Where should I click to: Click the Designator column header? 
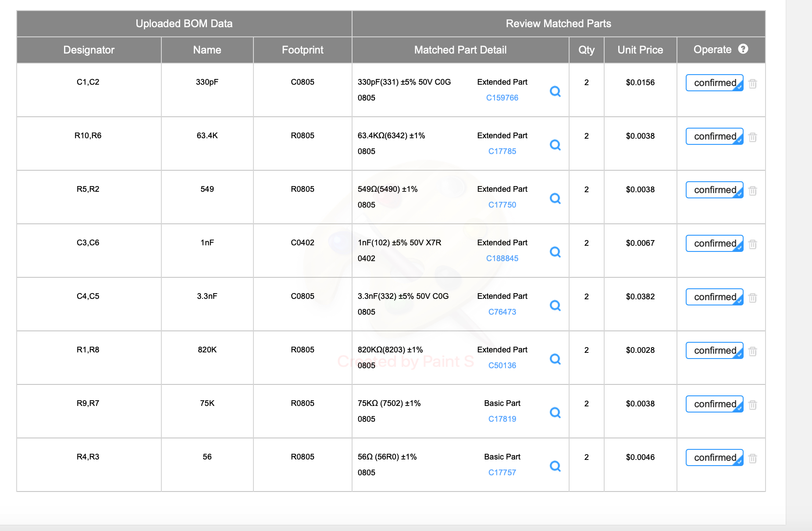(89, 50)
